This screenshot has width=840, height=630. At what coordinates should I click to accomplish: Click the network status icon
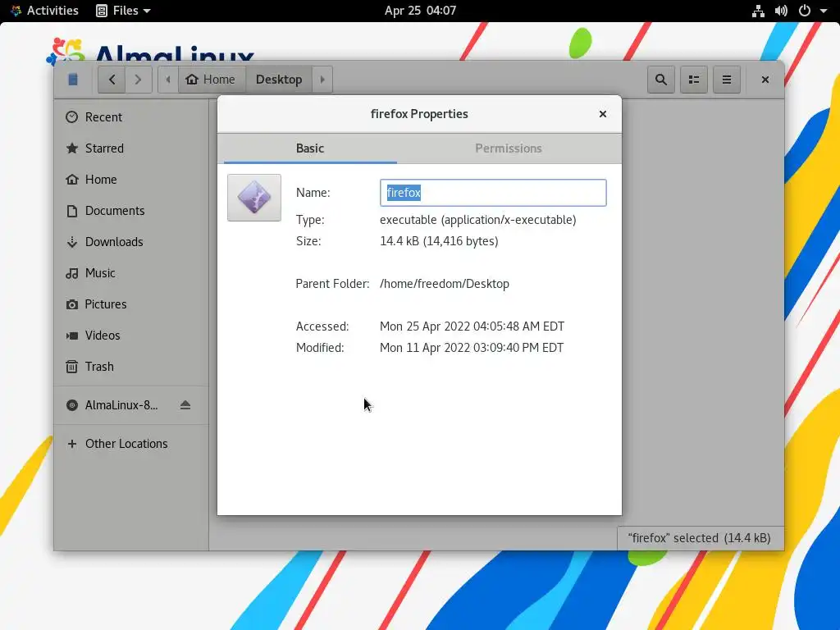coord(758,11)
